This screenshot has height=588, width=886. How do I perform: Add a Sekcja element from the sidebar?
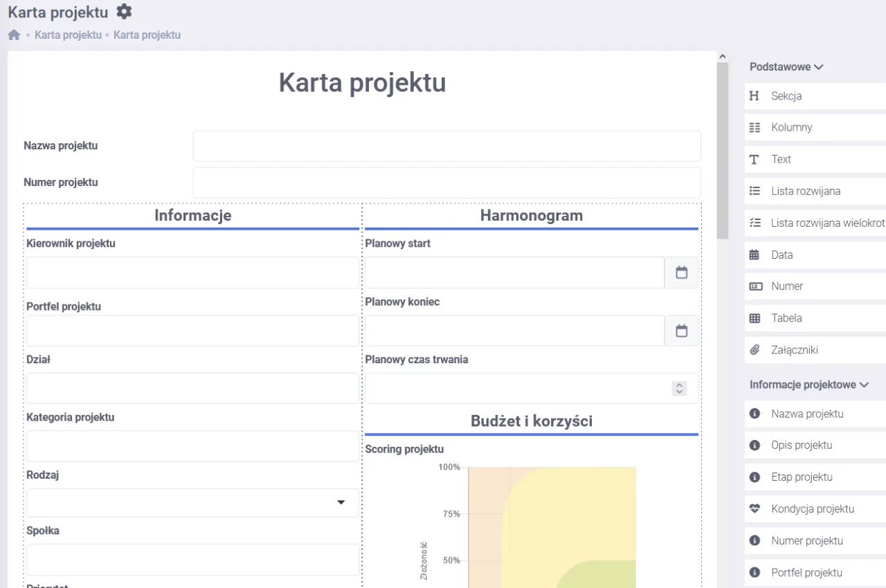tap(796, 95)
